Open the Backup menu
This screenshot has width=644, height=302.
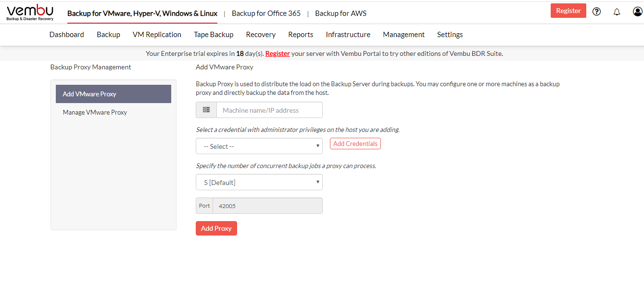(x=108, y=35)
